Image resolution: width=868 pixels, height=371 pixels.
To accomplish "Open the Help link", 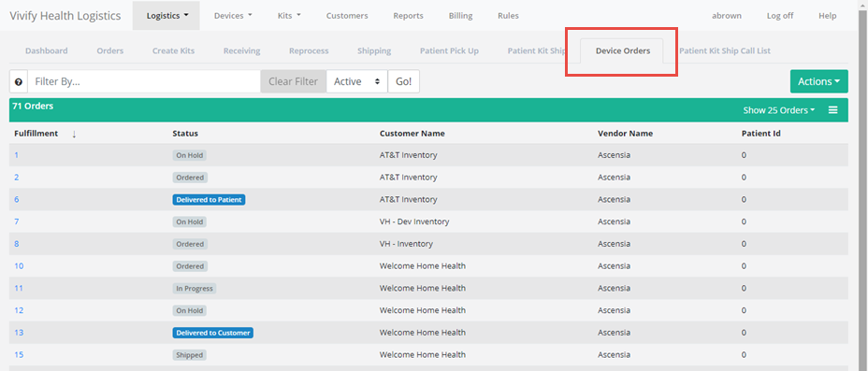I will click(x=828, y=16).
